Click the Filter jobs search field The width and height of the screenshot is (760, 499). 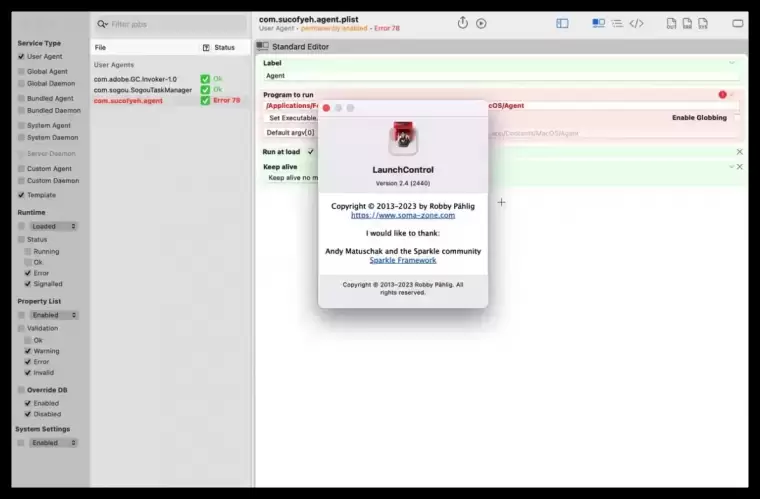pos(170,24)
